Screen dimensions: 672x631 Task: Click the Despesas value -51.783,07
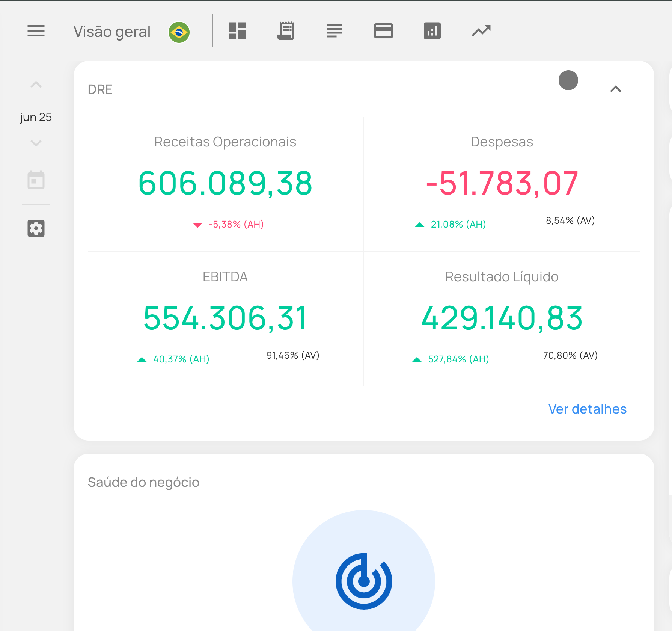pos(502,183)
